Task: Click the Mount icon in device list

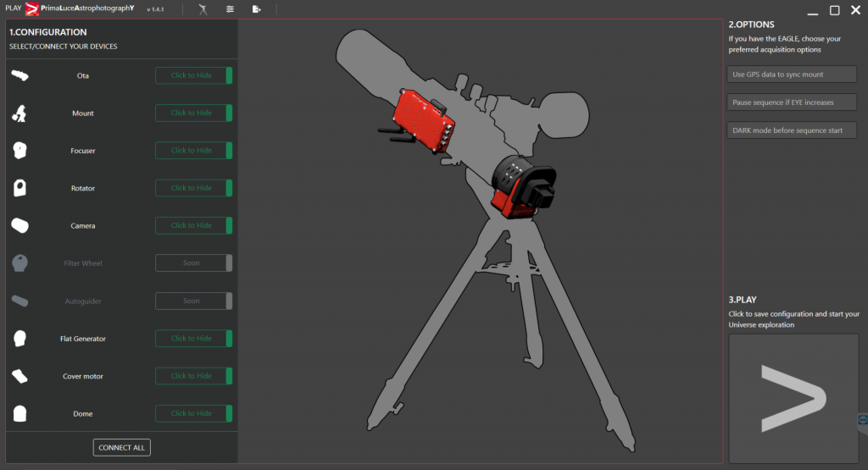Action: [19, 113]
